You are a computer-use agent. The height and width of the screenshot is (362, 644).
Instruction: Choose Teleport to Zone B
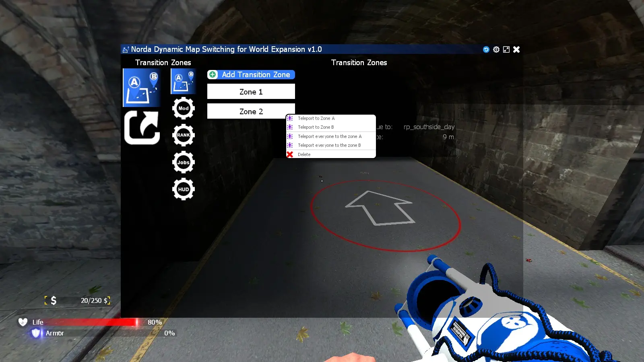tap(316, 127)
